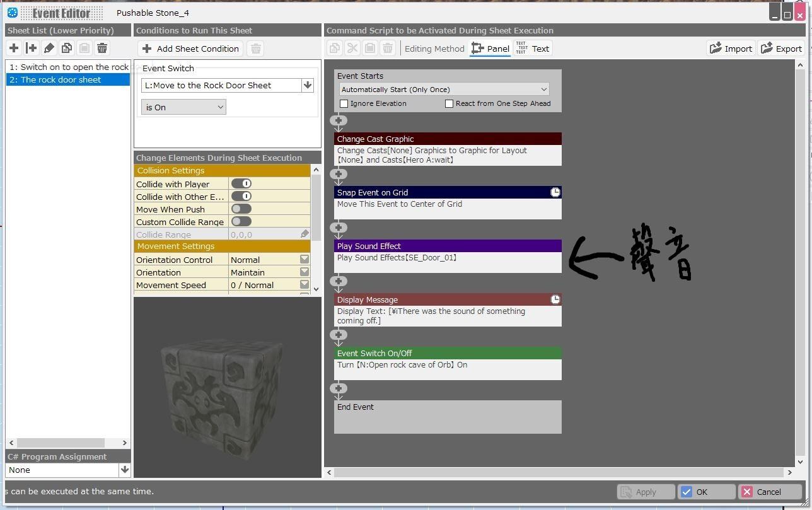This screenshot has width=812, height=510.
Task: Click the Import button
Action: (731, 49)
